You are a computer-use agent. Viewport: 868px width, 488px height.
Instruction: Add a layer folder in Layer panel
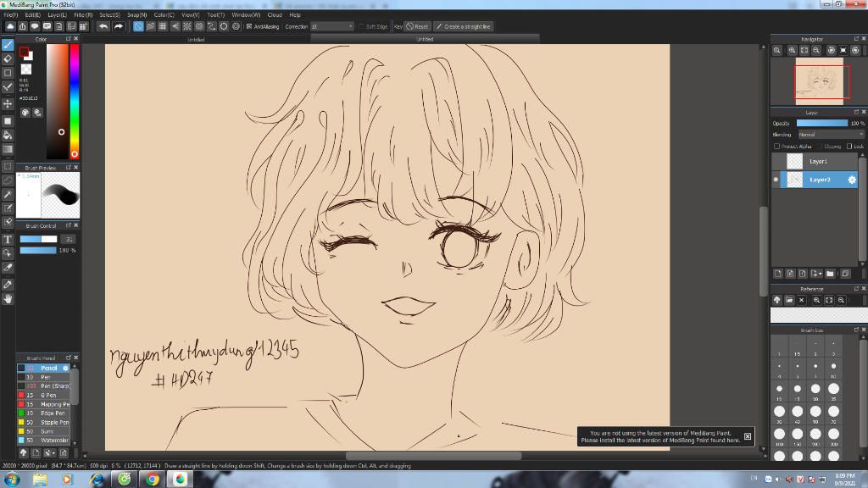click(830, 274)
